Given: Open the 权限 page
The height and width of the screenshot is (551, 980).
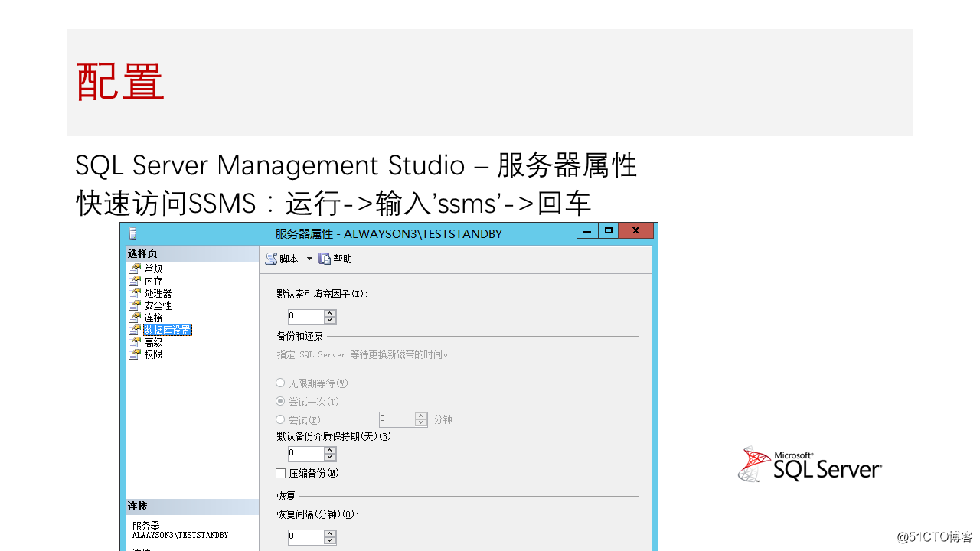Looking at the screenshot, I should [x=153, y=354].
